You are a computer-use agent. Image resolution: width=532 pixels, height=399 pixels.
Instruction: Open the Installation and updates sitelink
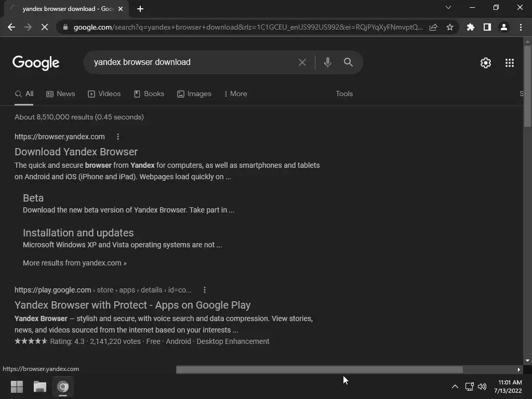click(x=78, y=233)
